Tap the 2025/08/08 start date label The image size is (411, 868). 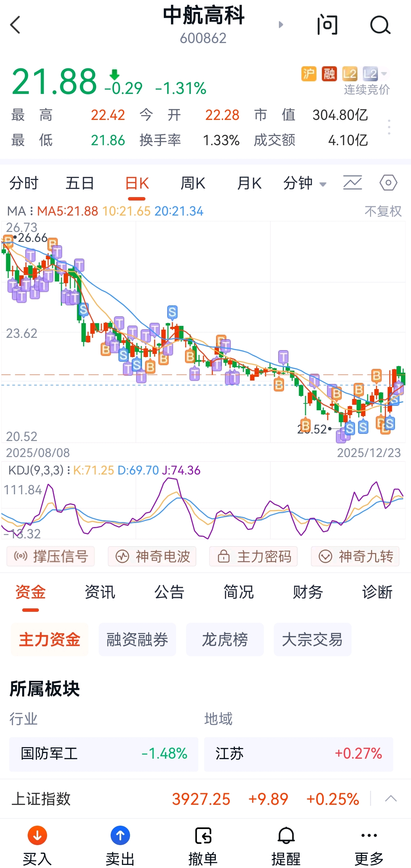pyautogui.click(x=38, y=453)
